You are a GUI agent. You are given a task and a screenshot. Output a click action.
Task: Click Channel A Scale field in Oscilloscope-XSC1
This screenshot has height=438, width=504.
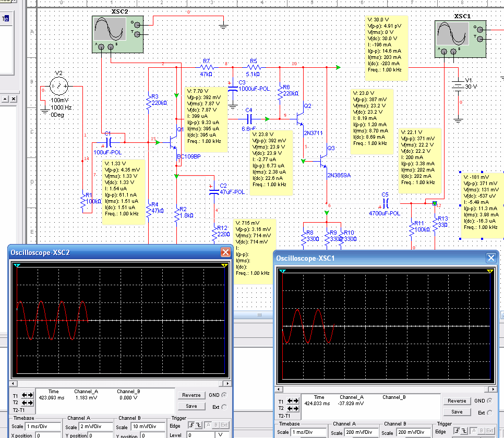point(361,432)
